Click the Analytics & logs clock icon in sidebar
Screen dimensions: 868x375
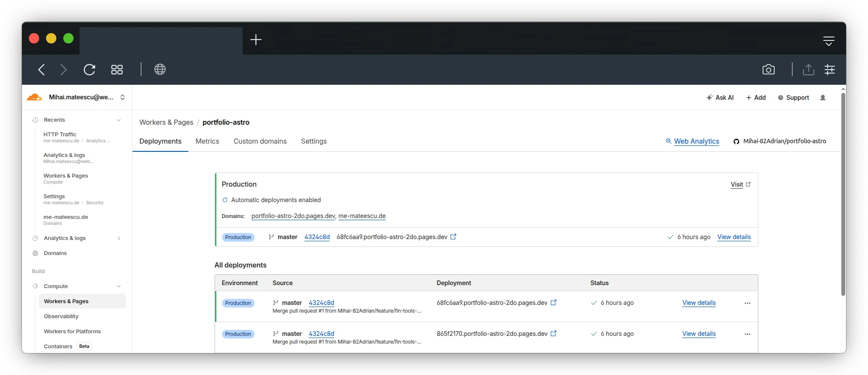[x=35, y=238]
